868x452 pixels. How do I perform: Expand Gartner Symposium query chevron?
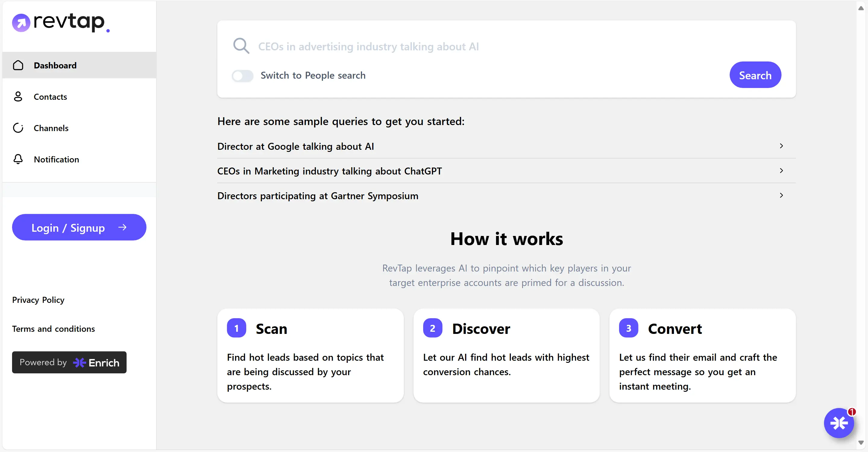pyautogui.click(x=781, y=195)
